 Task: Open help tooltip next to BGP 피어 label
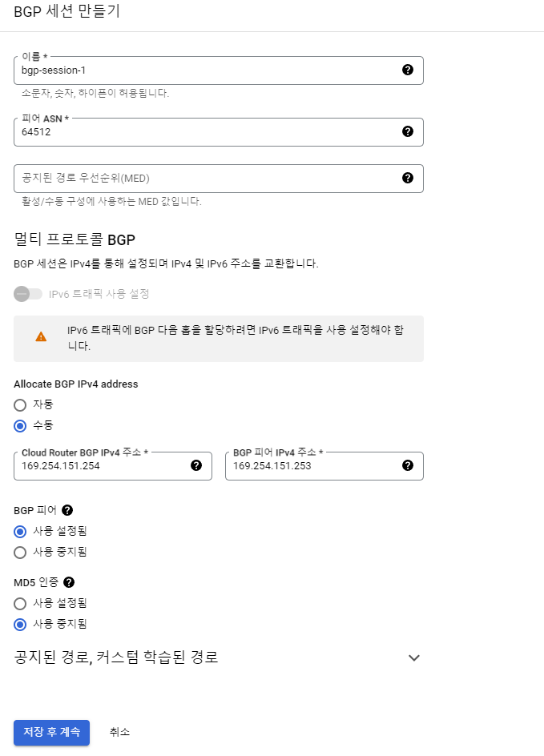[x=67, y=510]
